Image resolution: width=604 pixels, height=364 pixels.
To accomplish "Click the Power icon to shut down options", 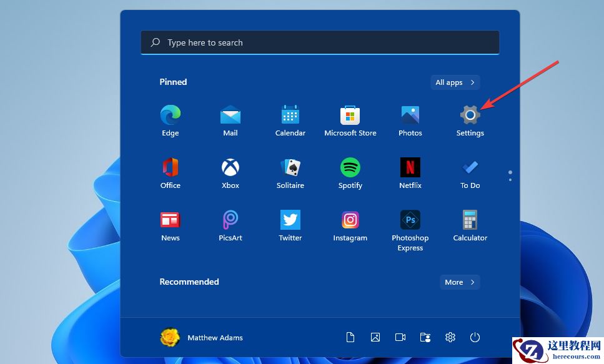I will (x=475, y=337).
